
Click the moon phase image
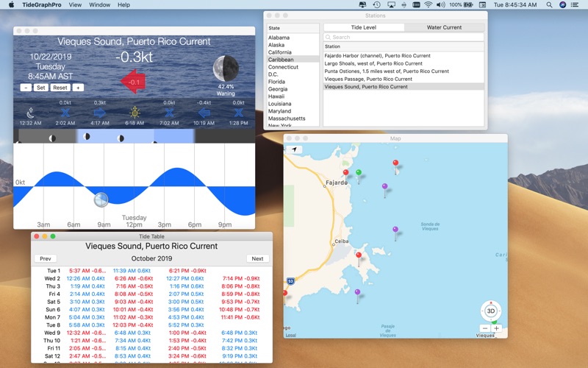tap(226, 68)
